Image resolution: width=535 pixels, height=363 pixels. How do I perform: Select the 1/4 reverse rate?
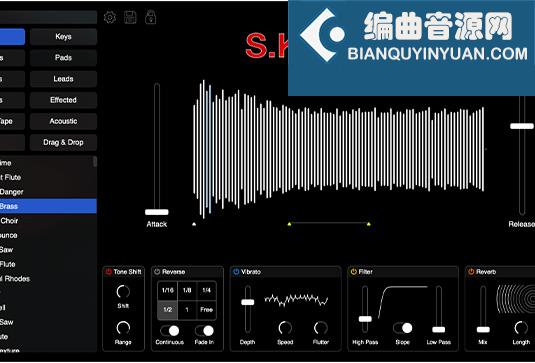(206, 291)
